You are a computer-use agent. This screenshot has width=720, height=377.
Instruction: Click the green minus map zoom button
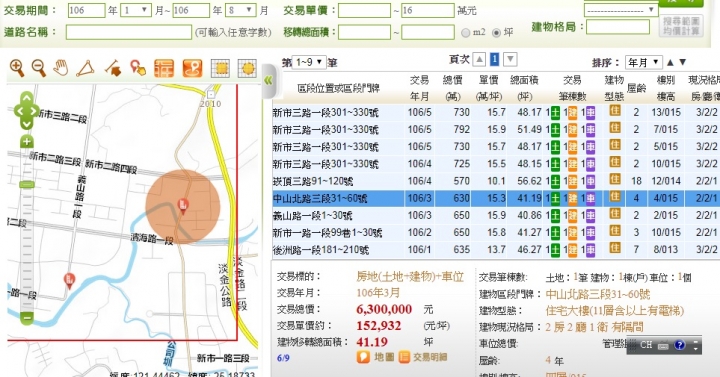27,317
